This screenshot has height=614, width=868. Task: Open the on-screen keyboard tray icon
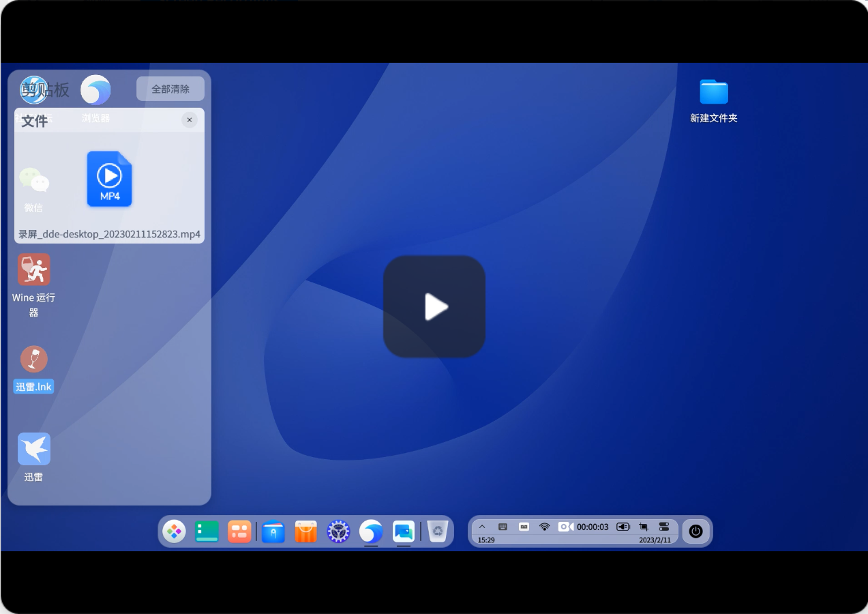[503, 527]
